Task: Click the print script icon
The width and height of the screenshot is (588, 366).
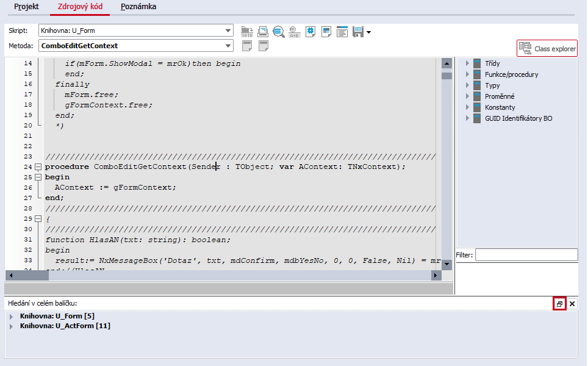Action: click(x=263, y=32)
